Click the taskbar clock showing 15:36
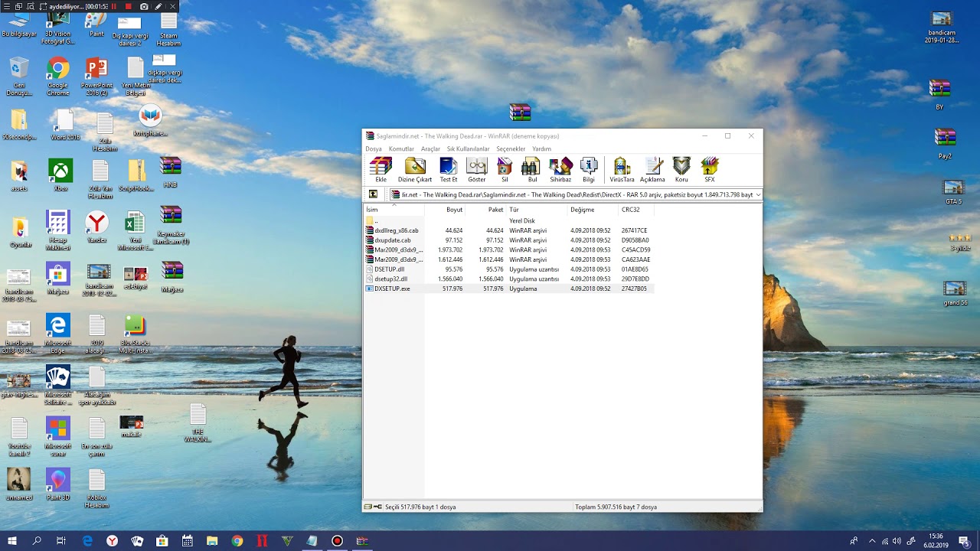This screenshot has height=551, width=980. (x=936, y=540)
